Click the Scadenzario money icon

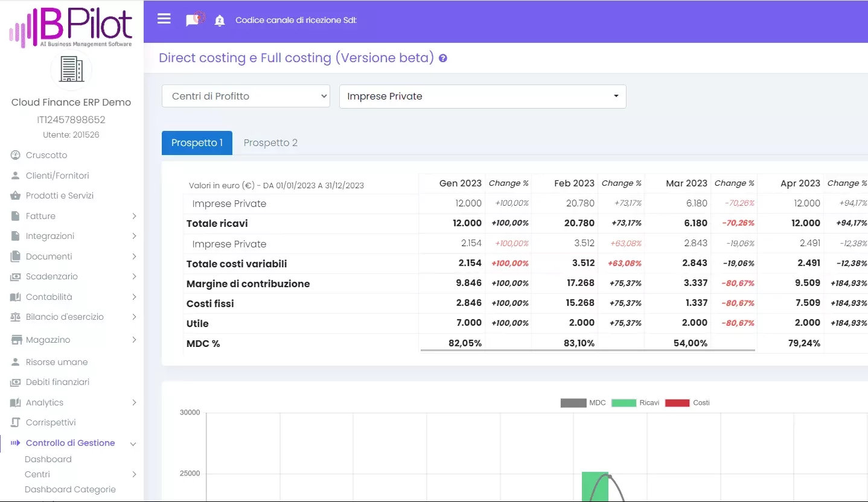point(16,276)
